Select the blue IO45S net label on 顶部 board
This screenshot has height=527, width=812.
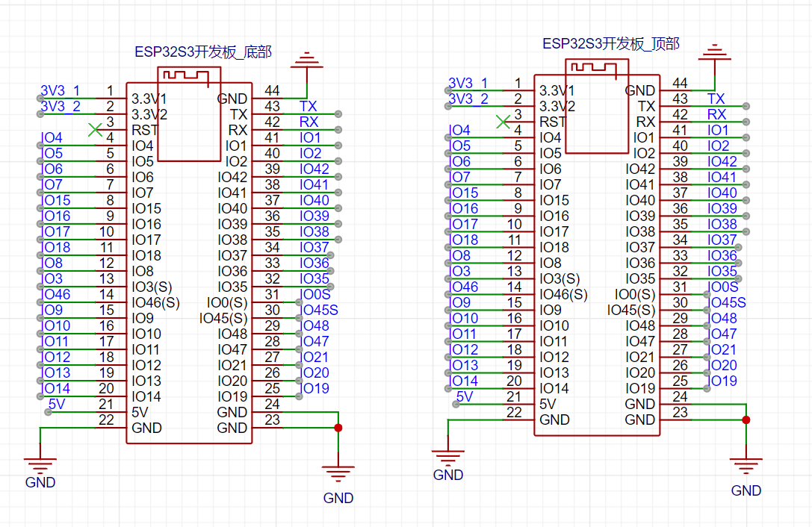coord(728,302)
